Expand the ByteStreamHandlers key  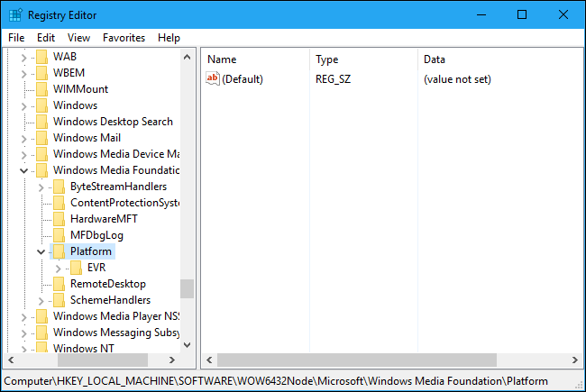(41, 187)
